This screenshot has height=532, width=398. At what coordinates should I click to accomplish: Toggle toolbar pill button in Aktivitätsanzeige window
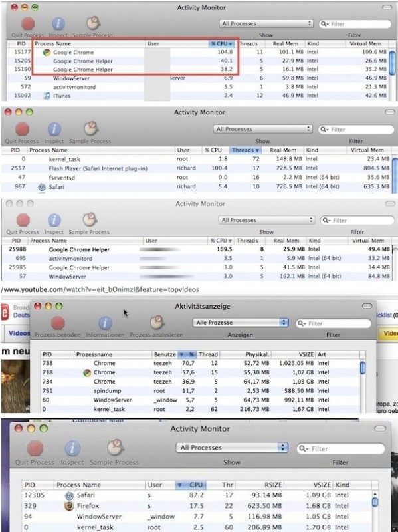tap(367, 306)
